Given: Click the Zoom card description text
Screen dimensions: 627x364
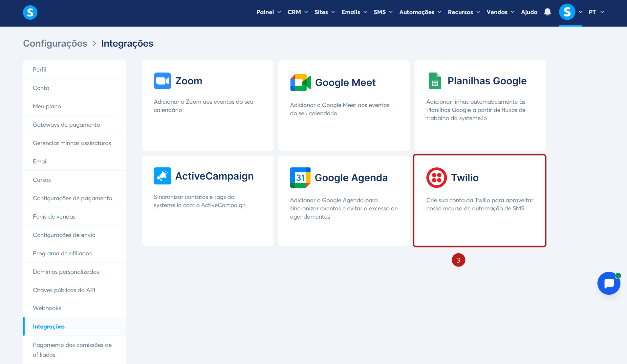Looking at the screenshot, I should pos(204,106).
